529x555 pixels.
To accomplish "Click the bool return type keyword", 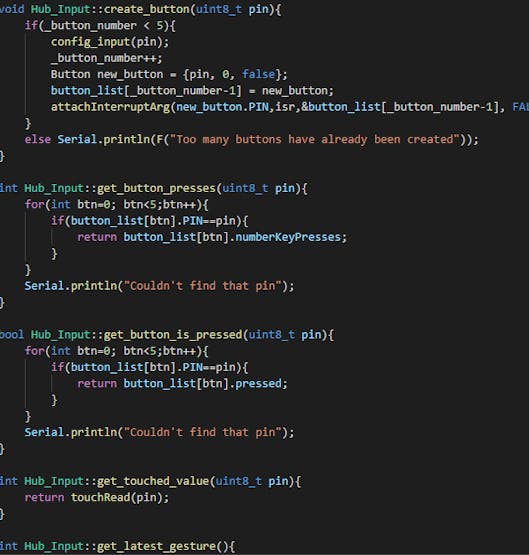I will coord(12,335).
